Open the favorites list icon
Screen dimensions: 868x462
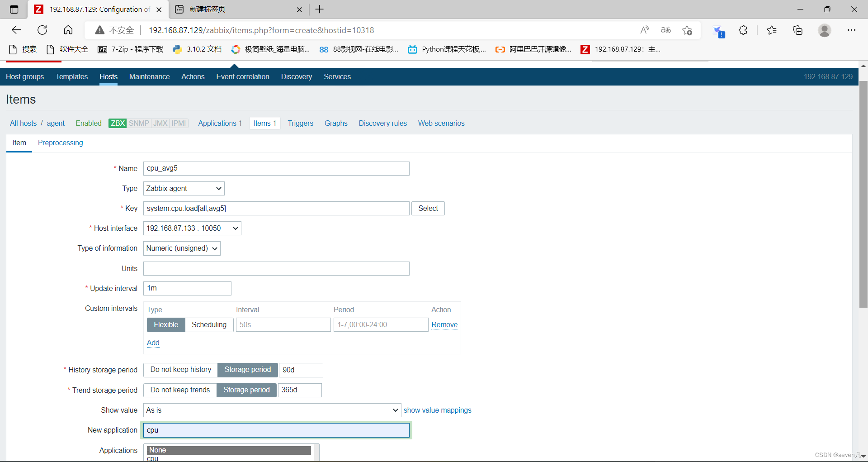772,30
